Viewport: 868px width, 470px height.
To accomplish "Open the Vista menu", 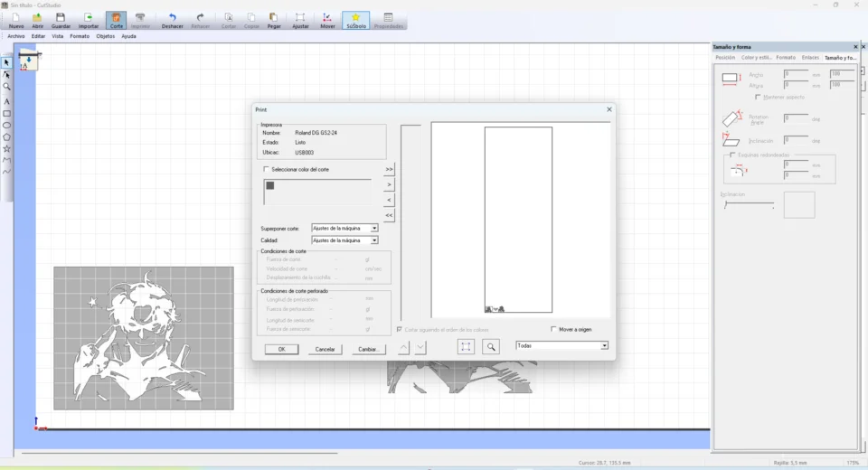I will (x=58, y=36).
